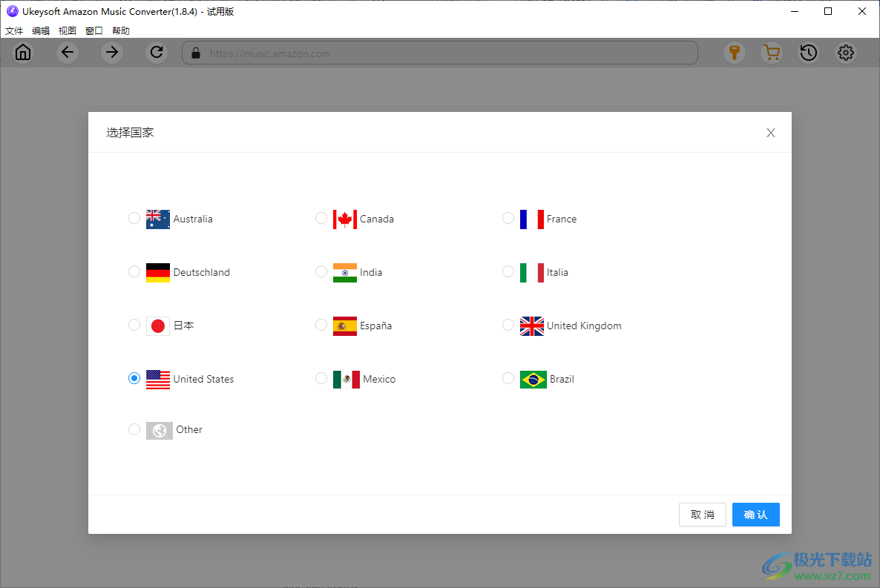
Task: Click the France flag icon
Action: [x=531, y=219]
